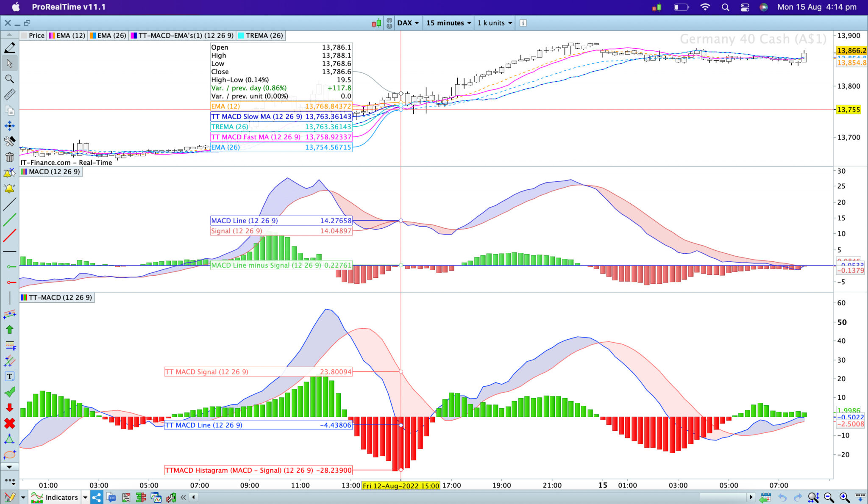Click the MACD (12 26 9) panel label

tap(54, 172)
